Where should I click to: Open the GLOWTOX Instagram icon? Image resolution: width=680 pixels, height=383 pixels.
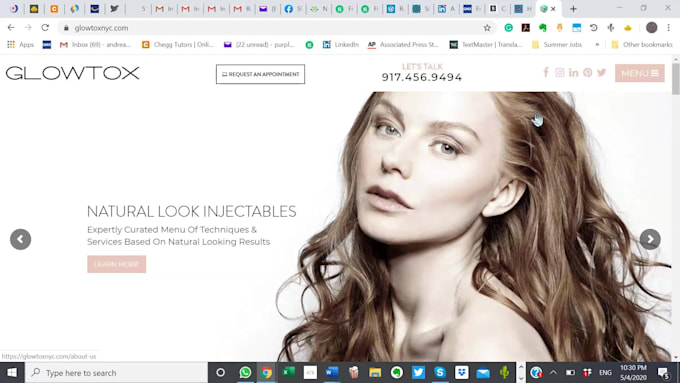(x=559, y=72)
